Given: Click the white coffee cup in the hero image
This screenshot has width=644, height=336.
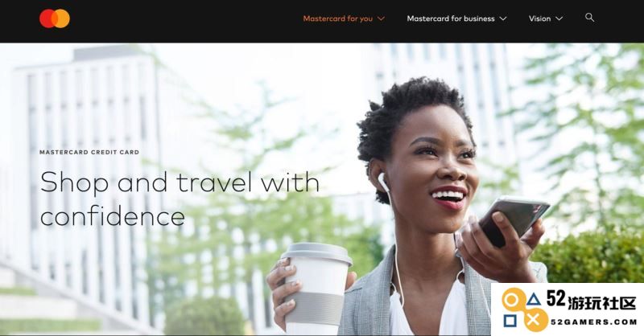Looking at the screenshot, I should coord(318,288).
